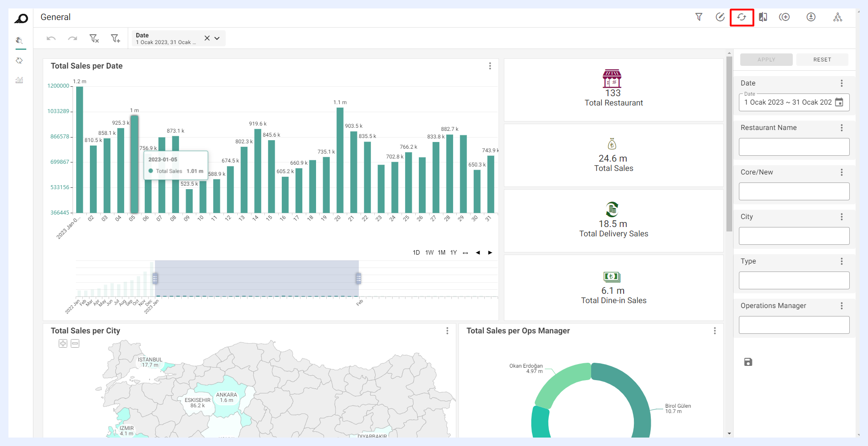Viewport: 868px width, 446px height.
Task: Open the date range calendar picker
Action: coord(839,102)
